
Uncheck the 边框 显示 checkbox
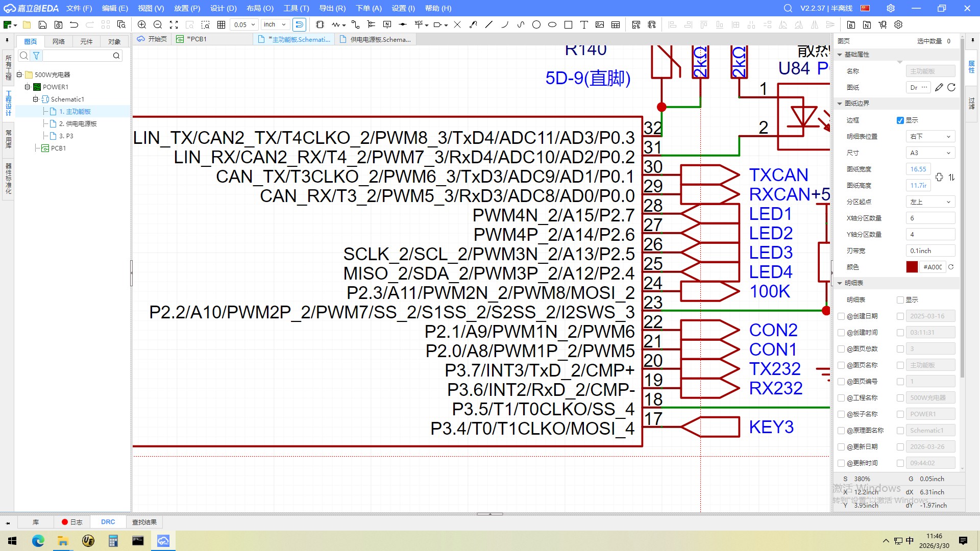click(x=900, y=120)
